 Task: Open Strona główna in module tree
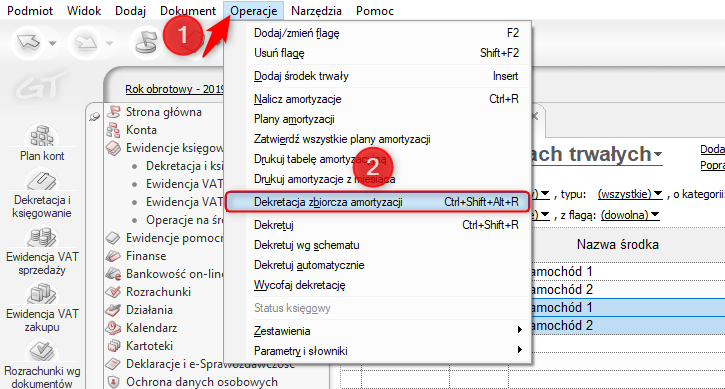coord(164,112)
